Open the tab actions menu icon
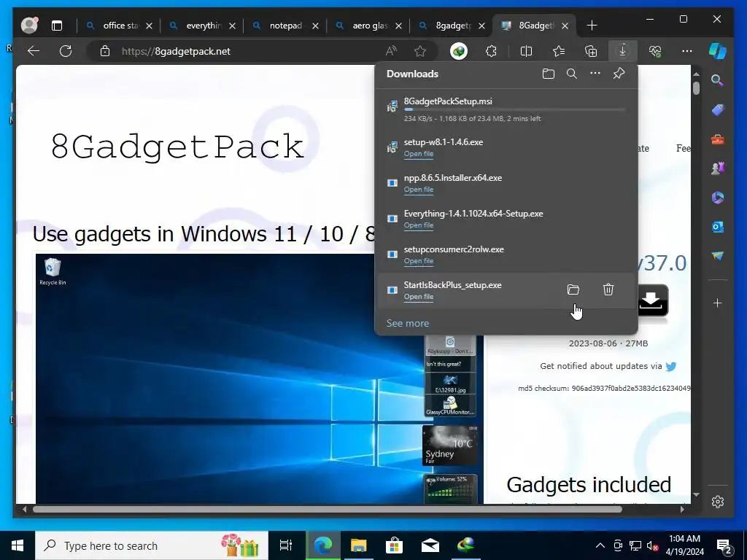 point(57,26)
